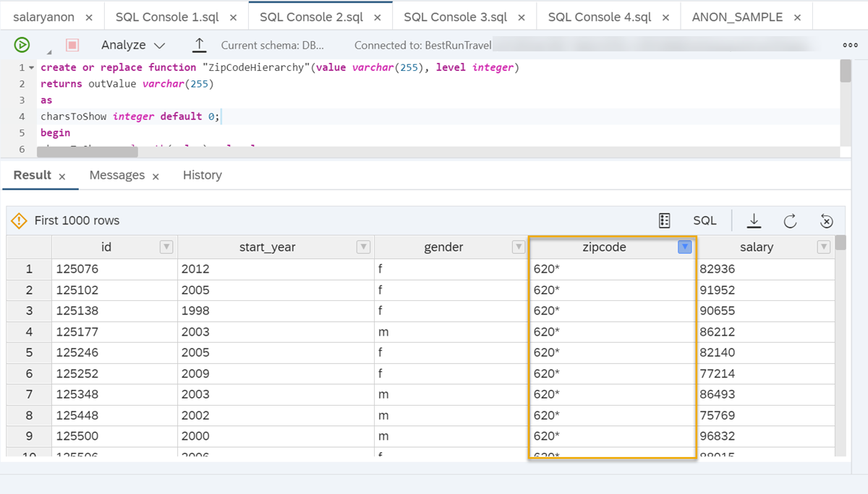Screen dimensions: 868x494
Task: Click the SQL button in result toolbar
Action: pyautogui.click(x=705, y=221)
